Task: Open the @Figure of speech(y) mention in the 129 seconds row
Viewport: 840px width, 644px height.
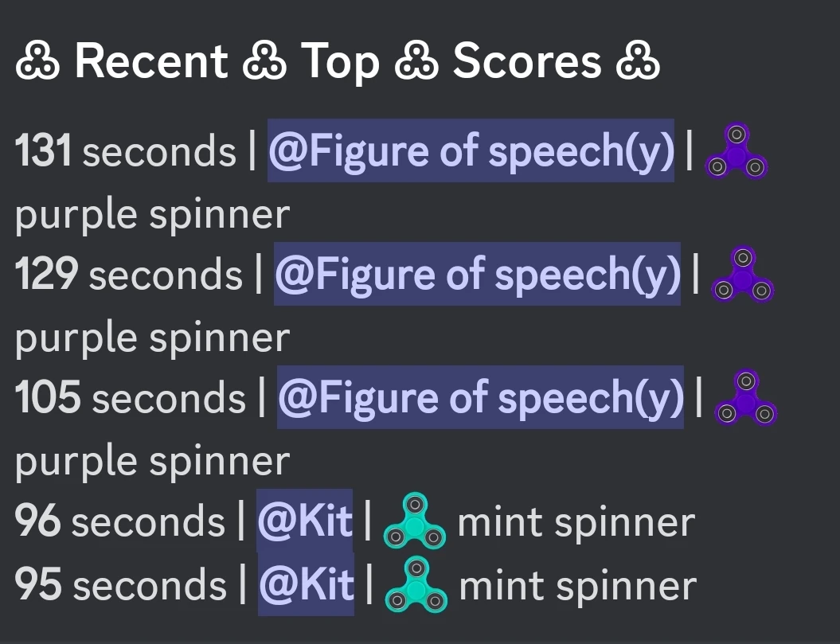Action: coord(478,274)
